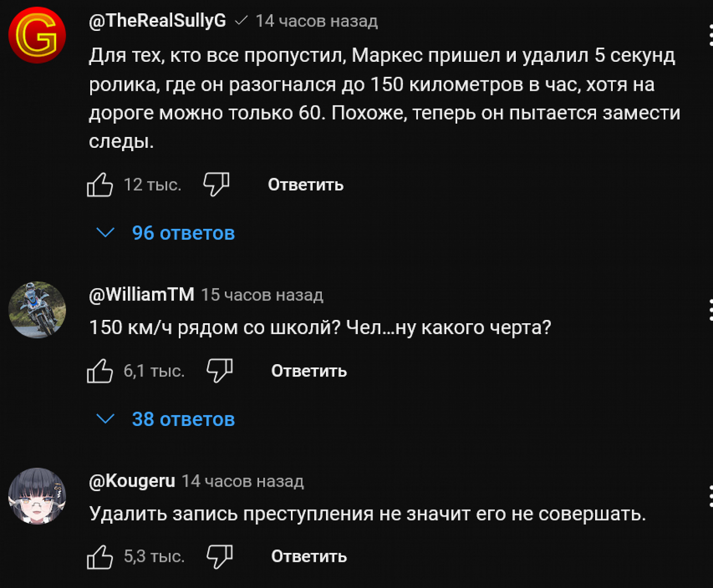Click Ответить under the @WilliamTM comment
This screenshot has height=588, width=713.
pos(309,371)
